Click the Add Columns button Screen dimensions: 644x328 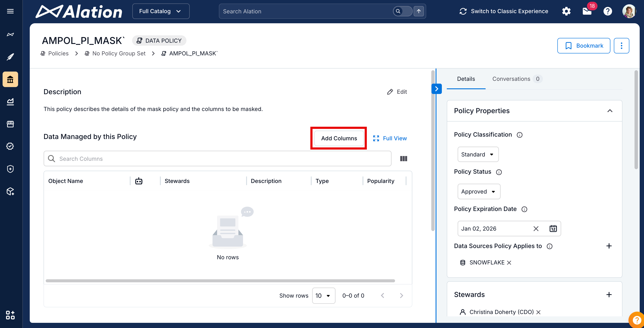(339, 138)
